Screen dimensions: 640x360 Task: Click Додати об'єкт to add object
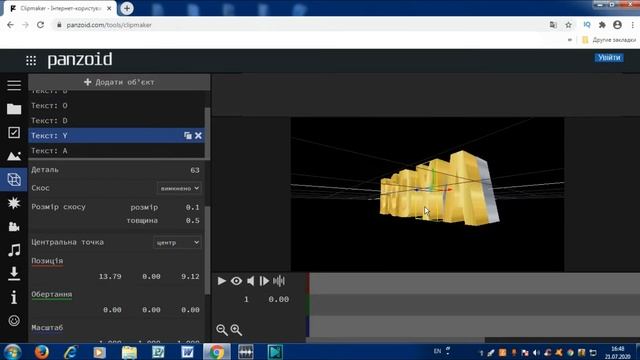point(119,82)
